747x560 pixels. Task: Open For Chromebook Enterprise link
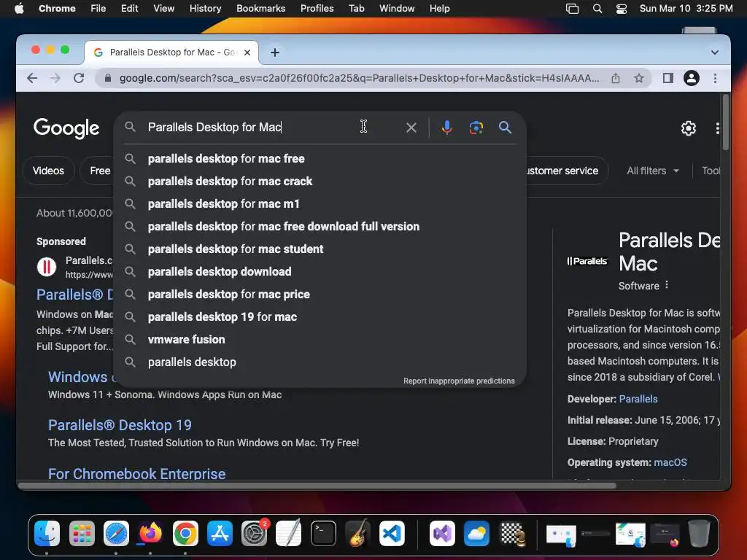[136, 474]
